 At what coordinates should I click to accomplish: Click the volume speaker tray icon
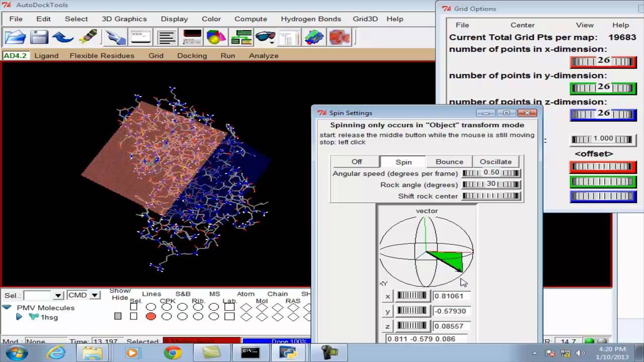coord(580,353)
